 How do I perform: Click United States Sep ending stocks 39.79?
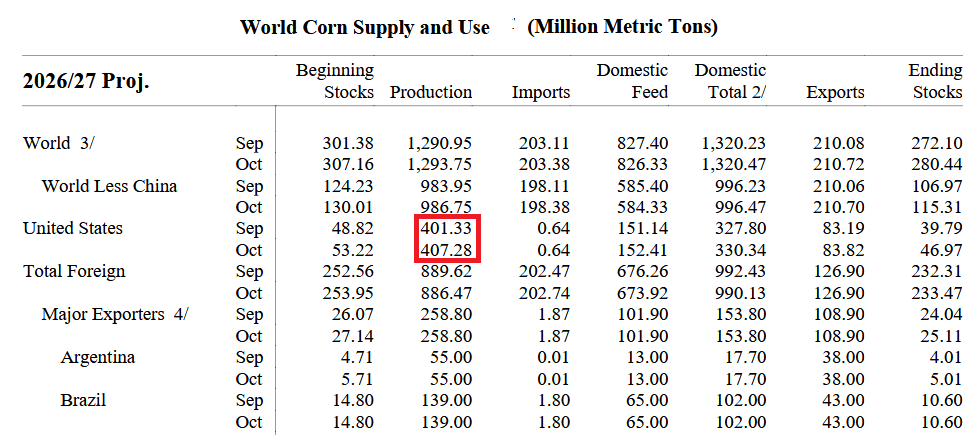pyautogui.click(x=941, y=229)
